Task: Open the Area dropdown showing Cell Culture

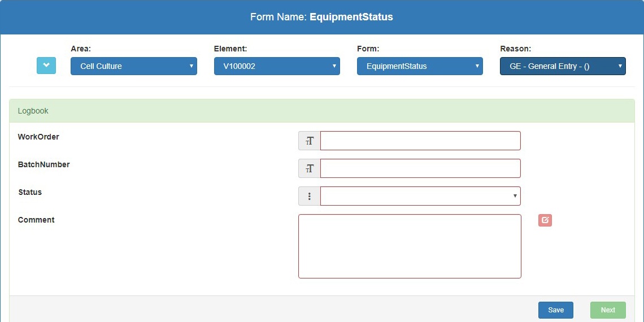Action: (133, 66)
